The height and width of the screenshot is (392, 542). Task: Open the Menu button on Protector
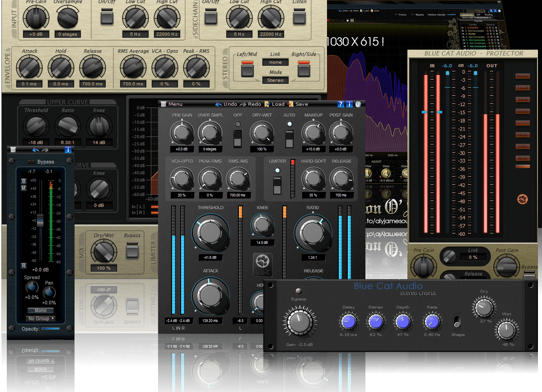tap(523, 76)
